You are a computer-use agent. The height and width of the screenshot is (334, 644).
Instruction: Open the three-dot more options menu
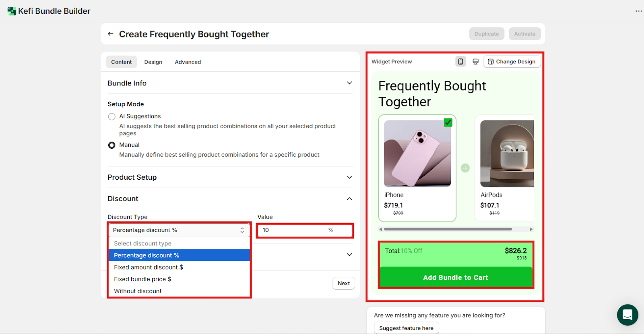(638, 11)
